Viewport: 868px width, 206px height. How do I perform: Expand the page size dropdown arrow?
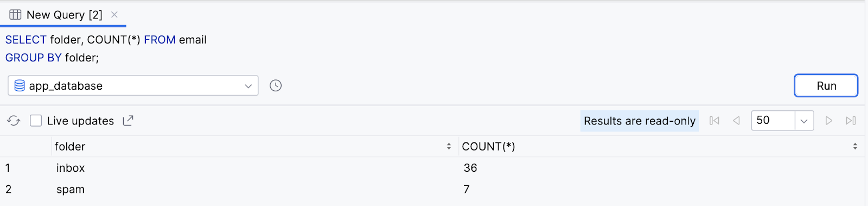[804, 121]
